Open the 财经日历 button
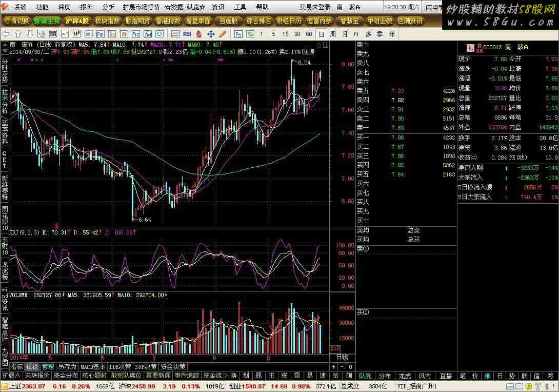559x392 pixels. (289, 21)
